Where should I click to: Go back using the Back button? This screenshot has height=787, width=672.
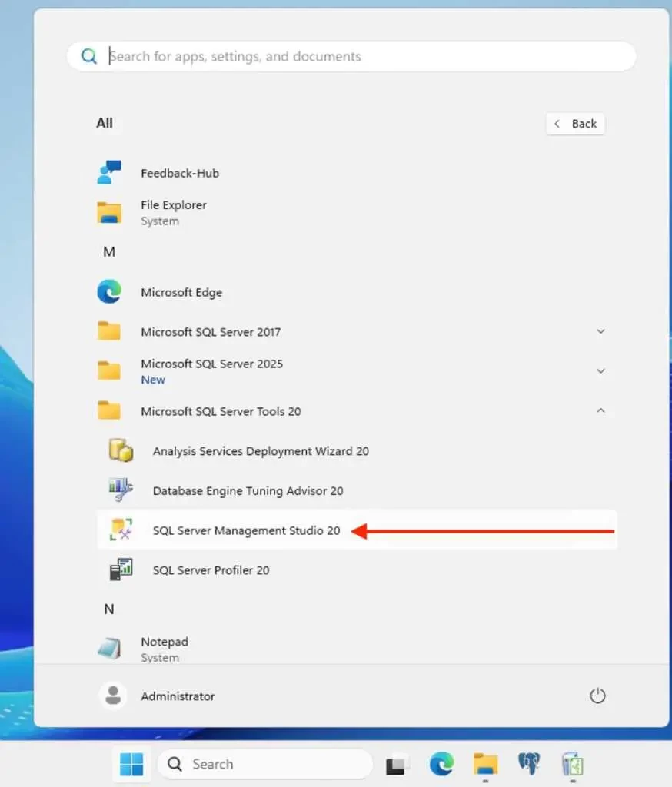coord(576,124)
